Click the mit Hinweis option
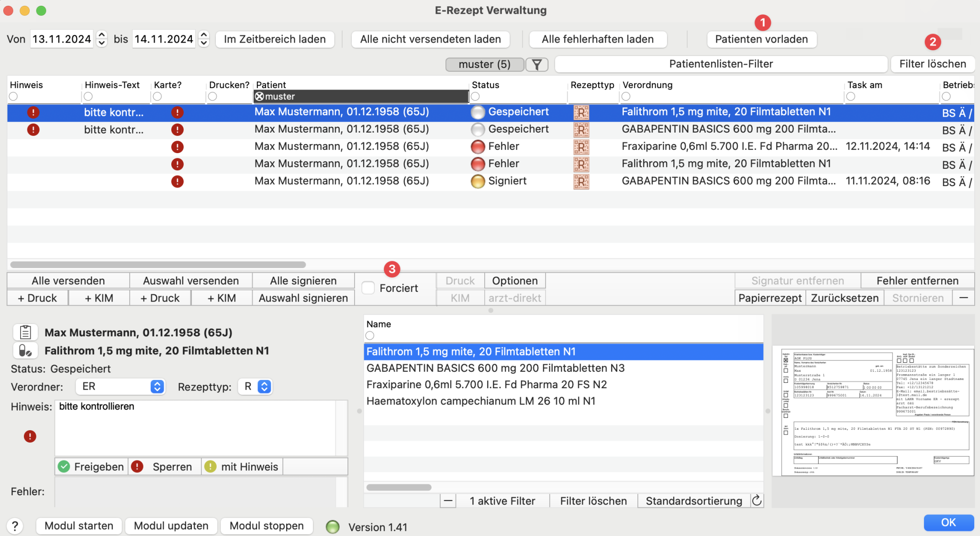The image size is (980, 536). pos(242,467)
